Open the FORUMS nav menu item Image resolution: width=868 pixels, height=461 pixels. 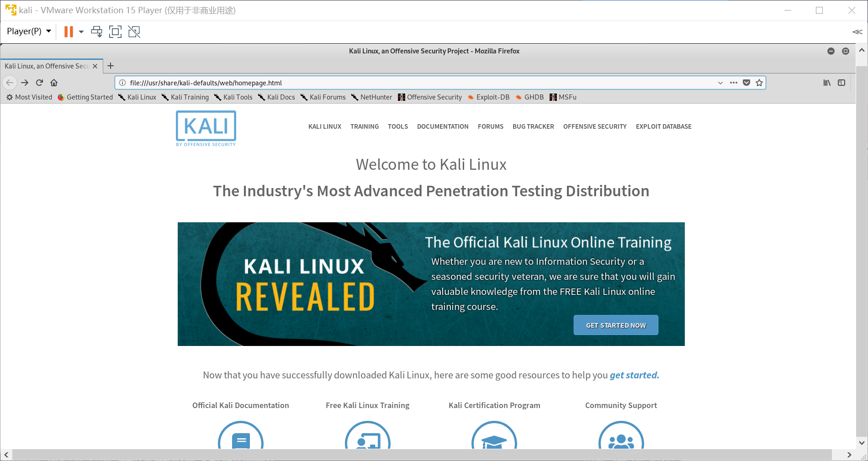[491, 126]
